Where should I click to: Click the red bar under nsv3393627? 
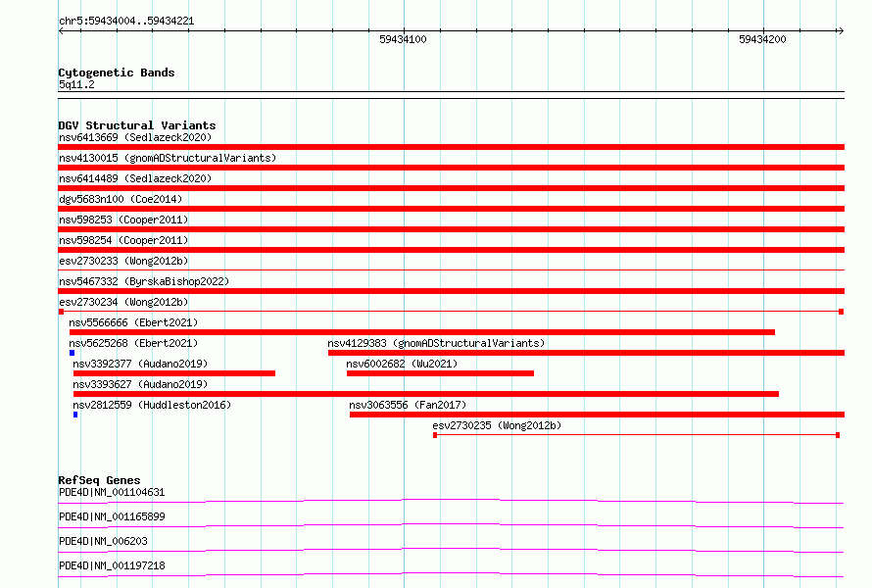(x=426, y=394)
